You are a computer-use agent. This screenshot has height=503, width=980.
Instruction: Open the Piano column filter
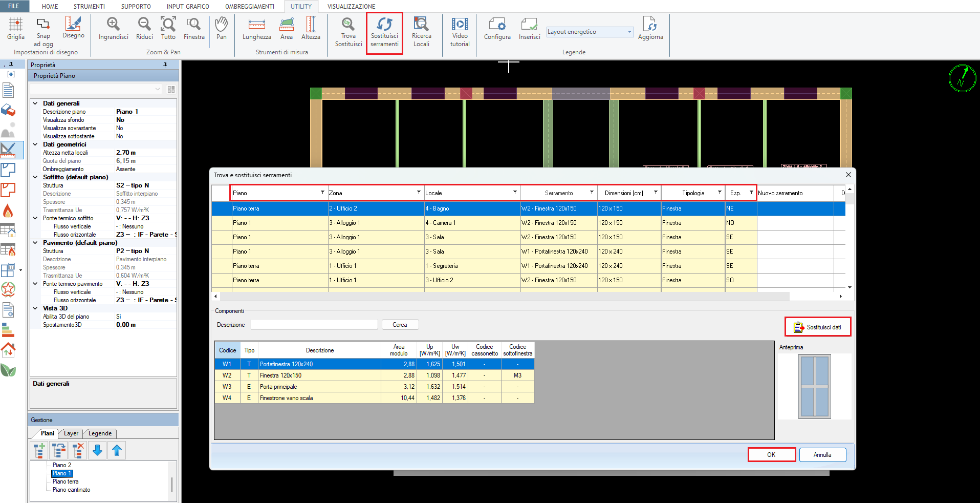tap(322, 193)
